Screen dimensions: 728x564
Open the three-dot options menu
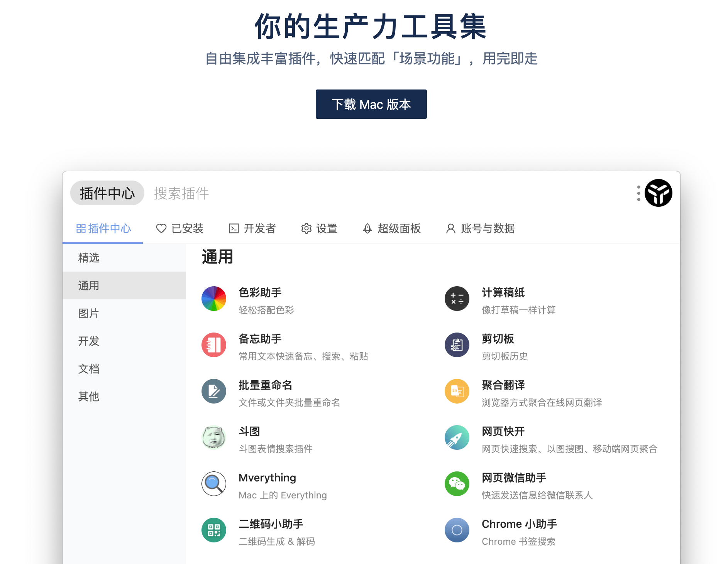pyautogui.click(x=639, y=193)
